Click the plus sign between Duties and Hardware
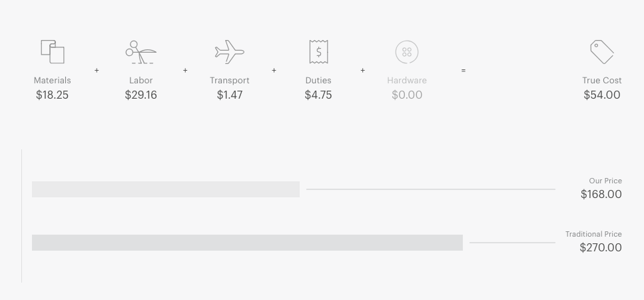 click(363, 71)
